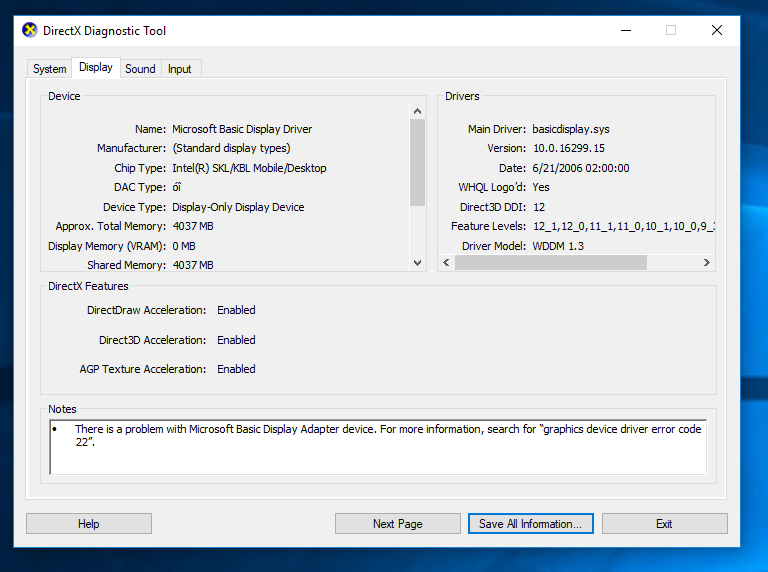Viewport: 768px width, 572px height.
Task: Select the text 'Microsoft Basic Display Driver'
Action: pos(242,129)
